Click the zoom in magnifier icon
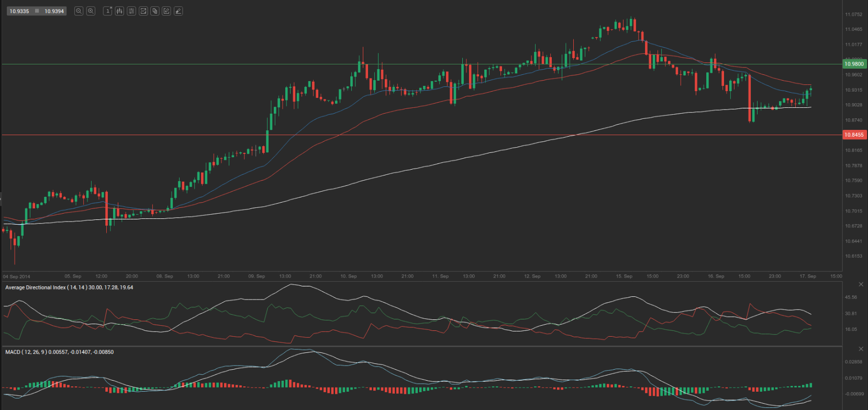Image resolution: width=868 pixels, height=410 pixels. tap(91, 11)
